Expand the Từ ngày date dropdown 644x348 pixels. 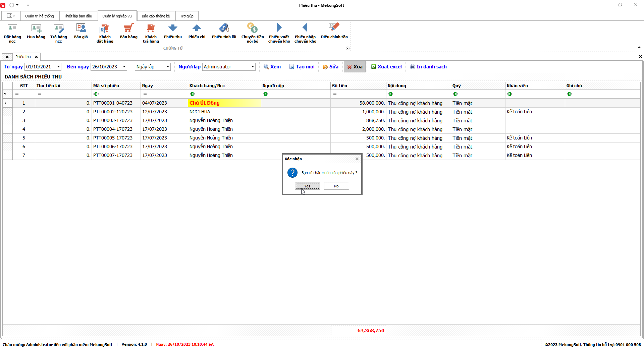click(x=58, y=67)
